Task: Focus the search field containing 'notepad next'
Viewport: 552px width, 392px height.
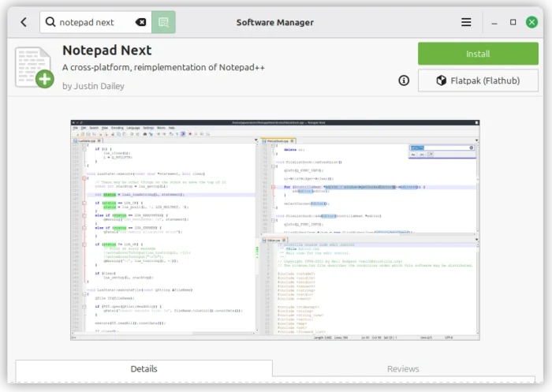Action: (x=91, y=22)
